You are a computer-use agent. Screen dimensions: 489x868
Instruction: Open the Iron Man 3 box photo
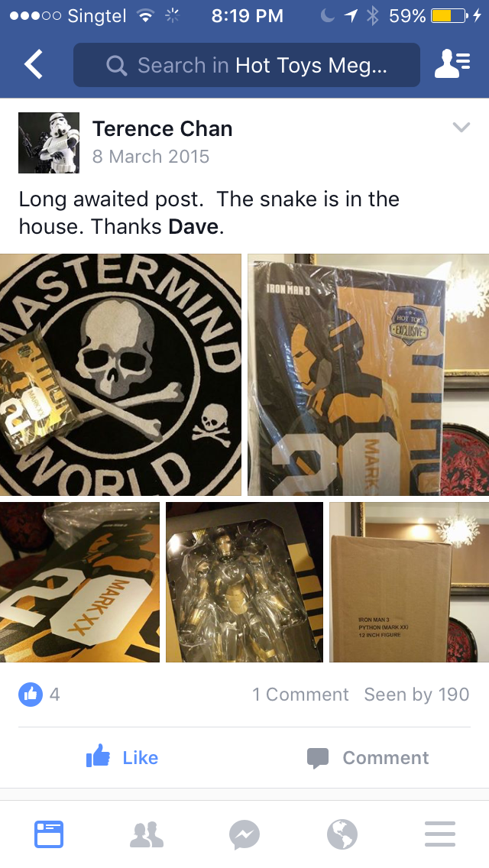coord(368,374)
